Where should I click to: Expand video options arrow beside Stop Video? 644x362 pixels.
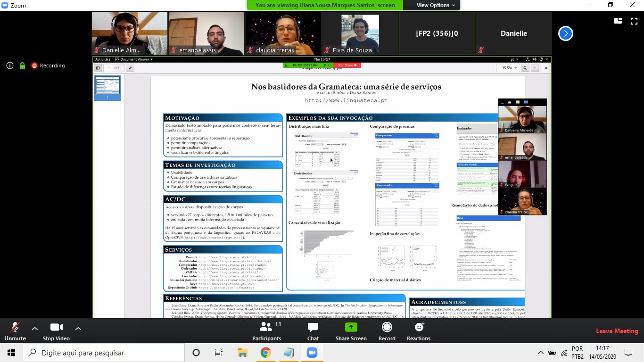point(78,328)
